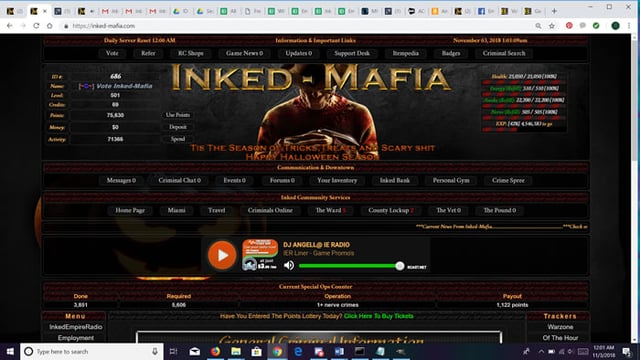This screenshot has width=640, height=360.
Task: Click the browser Back arrow
Action: coord(10,26)
